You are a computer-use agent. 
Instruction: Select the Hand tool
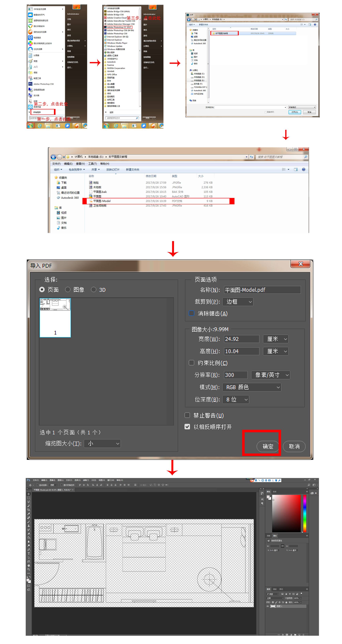[28, 565]
